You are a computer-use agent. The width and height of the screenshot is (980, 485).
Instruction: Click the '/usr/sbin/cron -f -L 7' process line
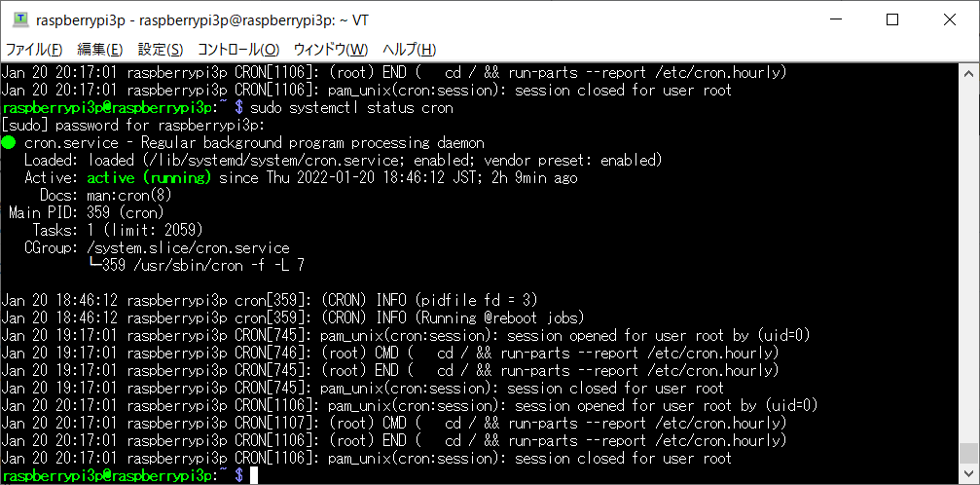pyautogui.click(x=197, y=265)
